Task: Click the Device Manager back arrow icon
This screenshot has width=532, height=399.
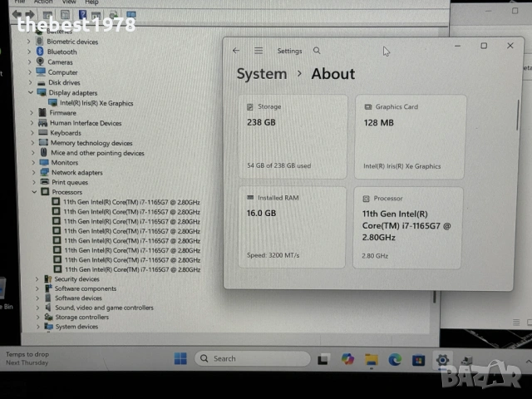Action: [x=17, y=14]
